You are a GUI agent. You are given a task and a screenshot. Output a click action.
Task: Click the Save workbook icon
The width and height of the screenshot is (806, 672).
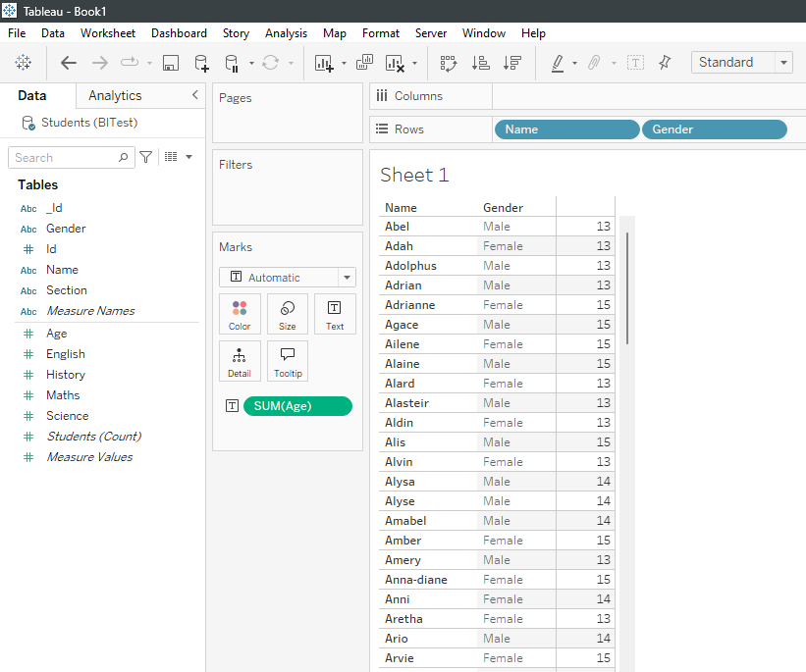(171, 63)
